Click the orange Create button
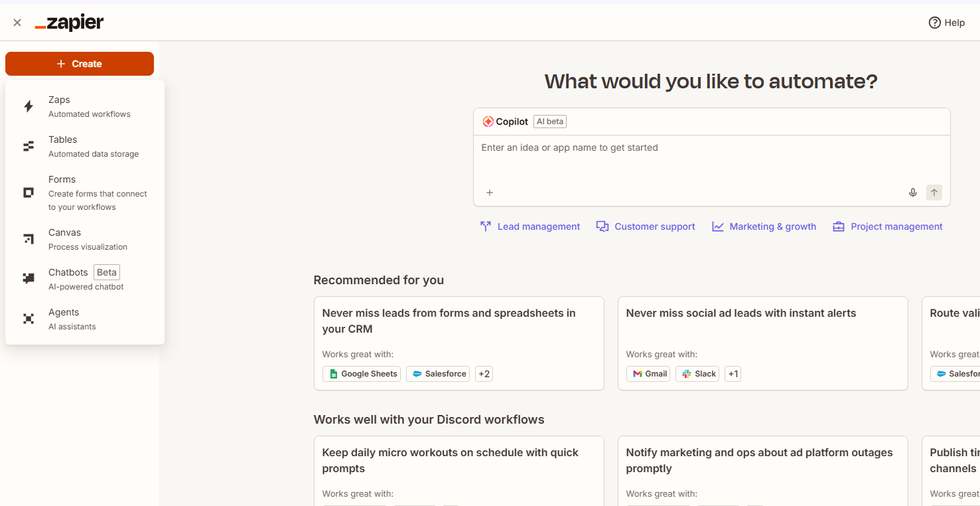The image size is (980, 506). 80,64
